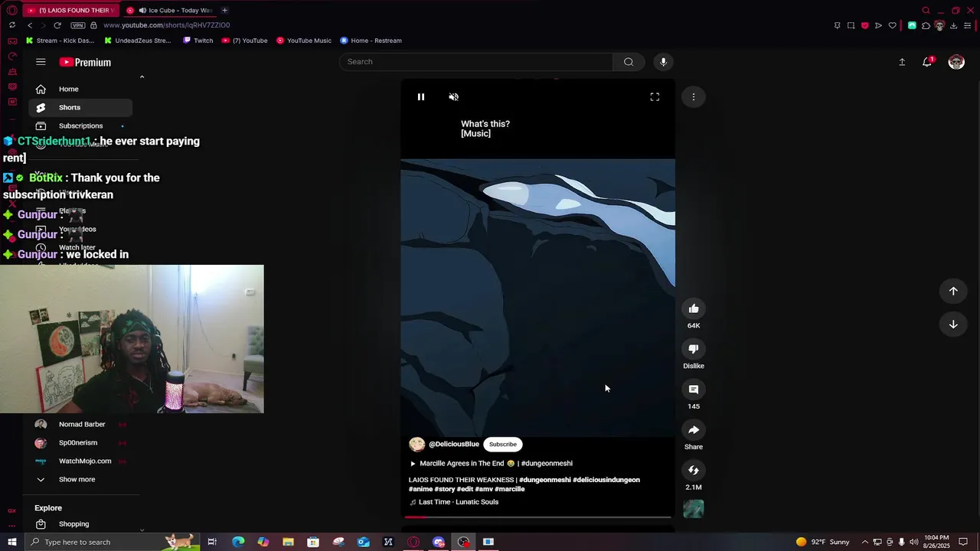Screen dimensions: 980x551
Task: Like the Short with thumbs up
Action: point(694,308)
